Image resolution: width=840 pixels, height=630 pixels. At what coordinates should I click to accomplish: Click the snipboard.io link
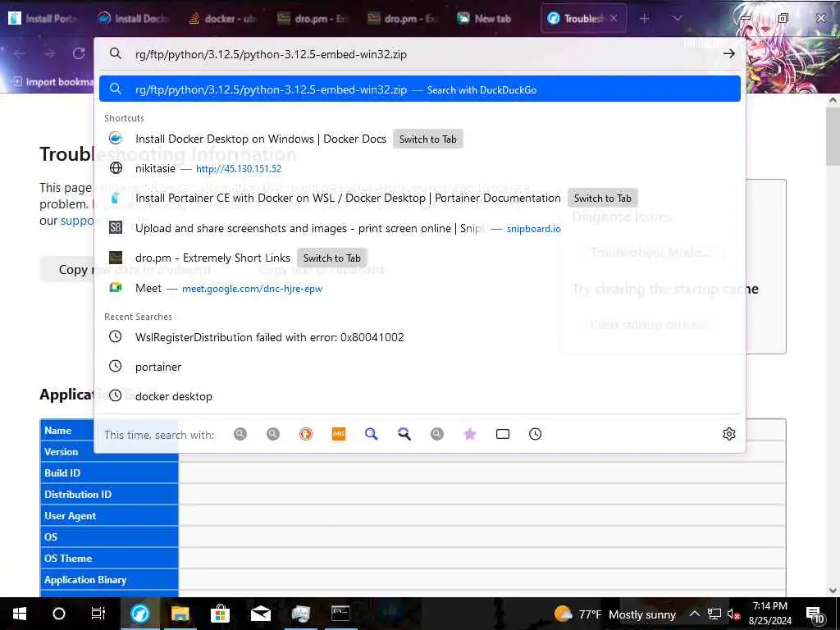(533, 229)
